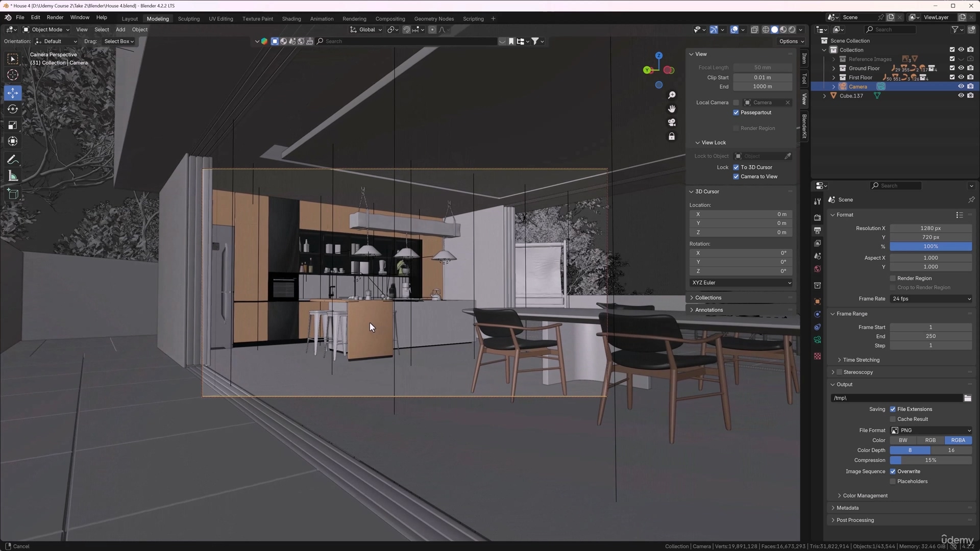Select the Rotate tool in toolbar
Screen dimensions: 980x551
click(x=13, y=109)
